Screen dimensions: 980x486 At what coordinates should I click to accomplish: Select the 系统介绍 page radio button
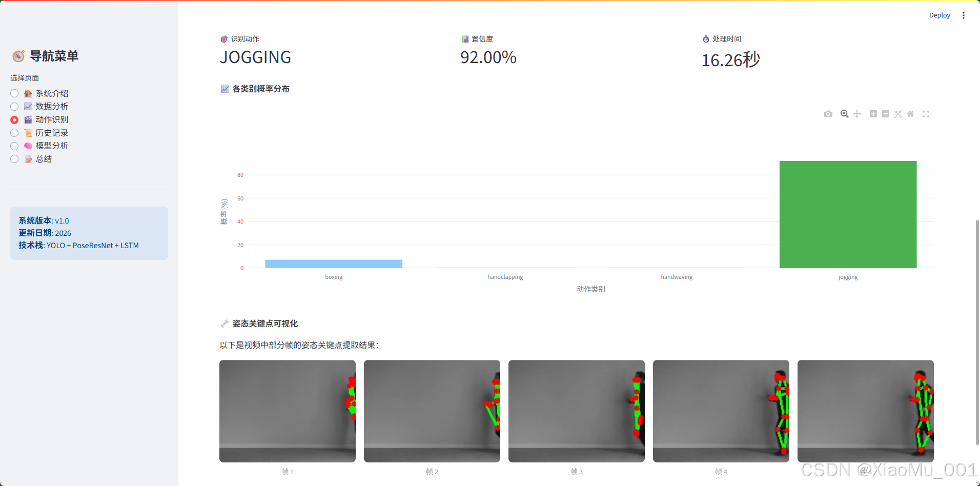pyautogui.click(x=14, y=93)
